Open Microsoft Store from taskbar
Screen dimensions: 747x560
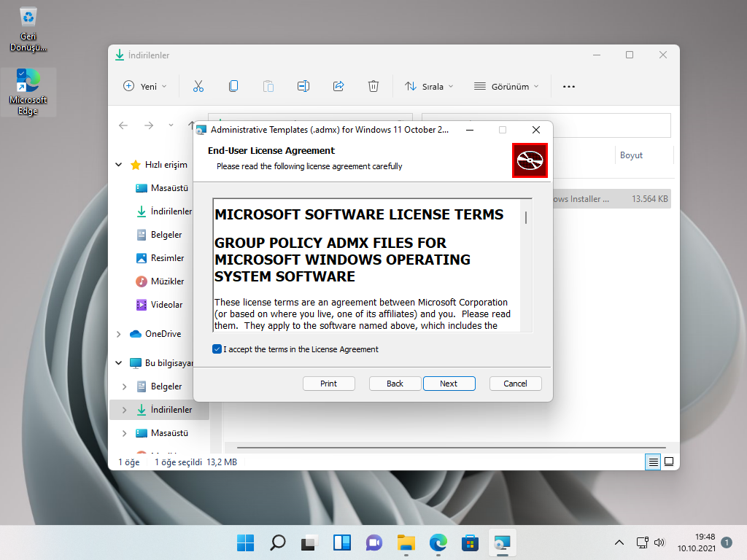click(471, 542)
